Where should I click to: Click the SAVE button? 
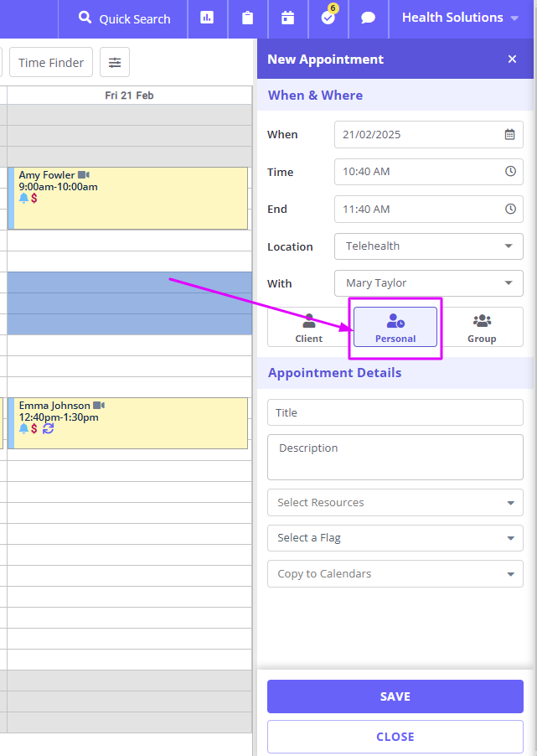395,696
